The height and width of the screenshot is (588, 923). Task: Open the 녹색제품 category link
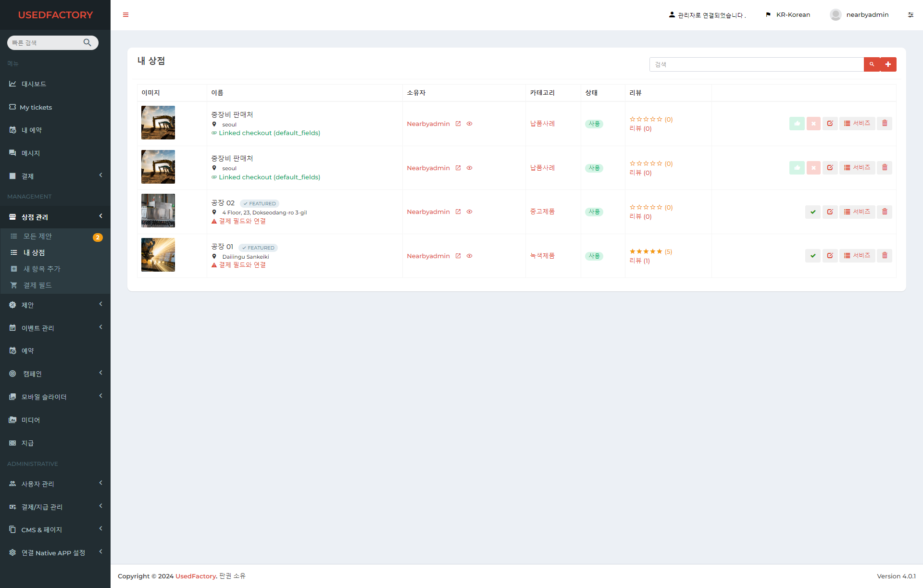pos(542,256)
